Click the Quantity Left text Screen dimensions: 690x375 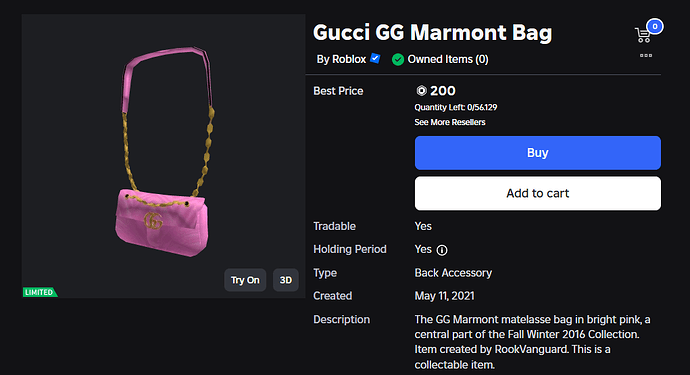[455, 107]
